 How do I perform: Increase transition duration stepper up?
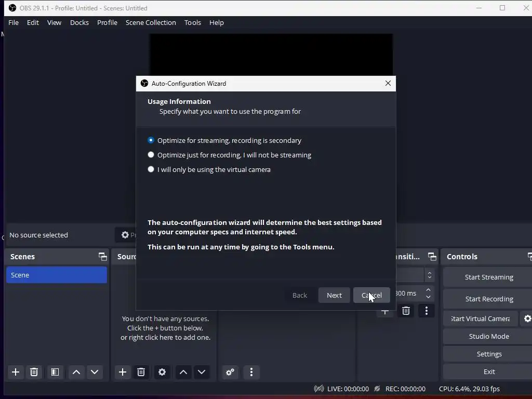pos(428,290)
